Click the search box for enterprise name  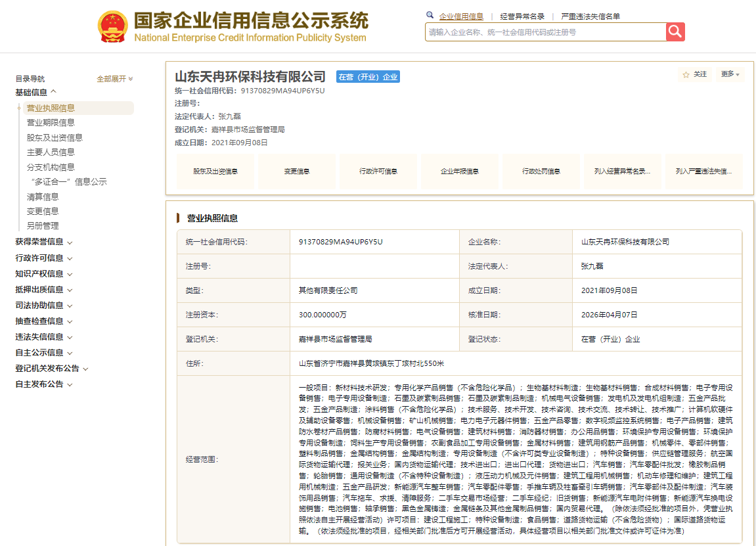[x=545, y=32]
